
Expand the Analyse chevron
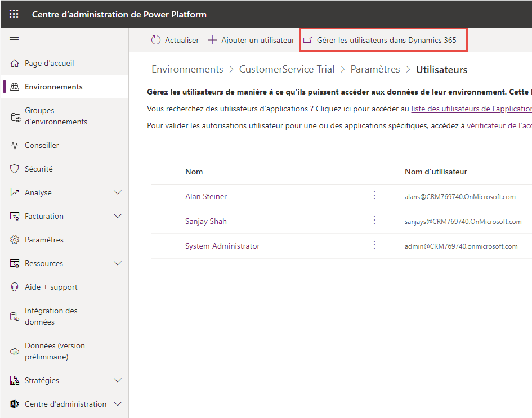click(x=118, y=192)
